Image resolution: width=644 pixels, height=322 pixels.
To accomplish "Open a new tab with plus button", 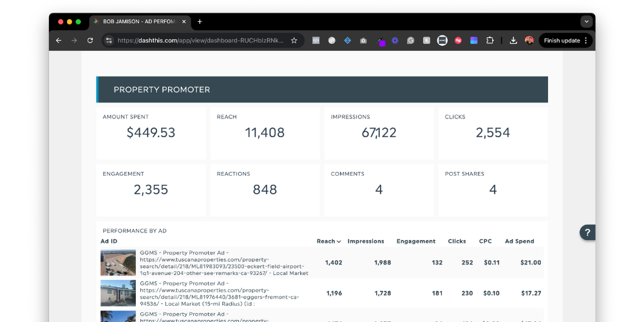I will point(200,22).
